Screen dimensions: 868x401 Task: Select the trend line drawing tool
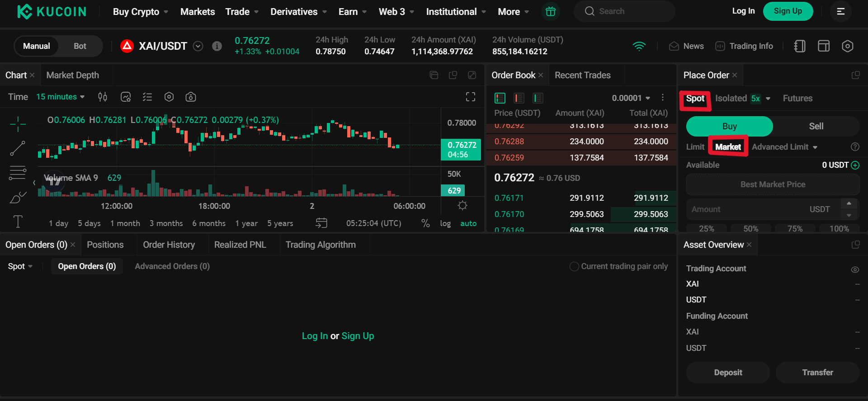pyautogui.click(x=18, y=148)
